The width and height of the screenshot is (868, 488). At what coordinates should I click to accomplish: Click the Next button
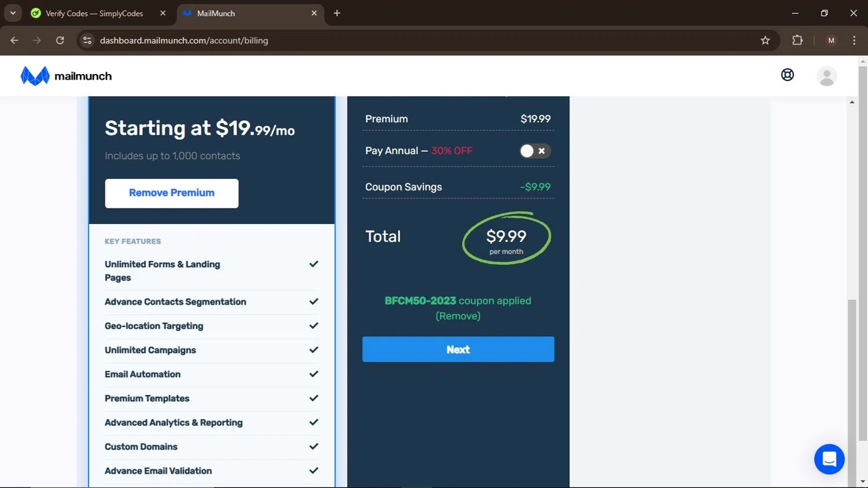(x=458, y=350)
